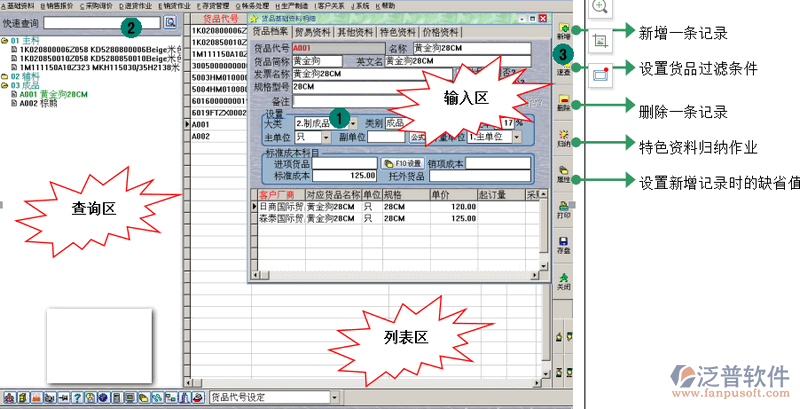Click the monitor icon in bottom toolbar
This screenshot has height=409, width=800.
(x=130, y=398)
